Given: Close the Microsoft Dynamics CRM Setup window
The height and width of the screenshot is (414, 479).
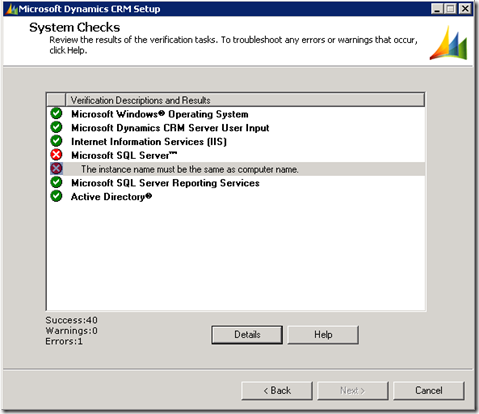Looking at the screenshot, I should coord(465,9).
